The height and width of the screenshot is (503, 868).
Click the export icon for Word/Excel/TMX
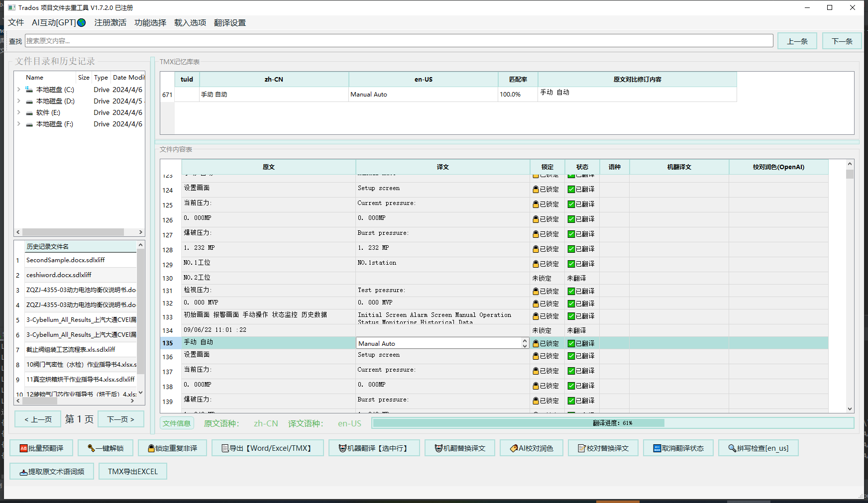pyautogui.click(x=225, y=448)
